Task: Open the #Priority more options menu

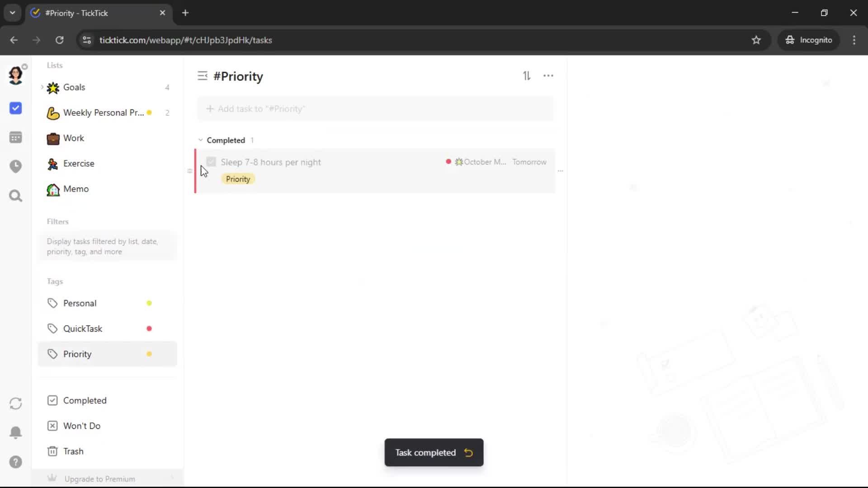Action: (x=548, y=76)
